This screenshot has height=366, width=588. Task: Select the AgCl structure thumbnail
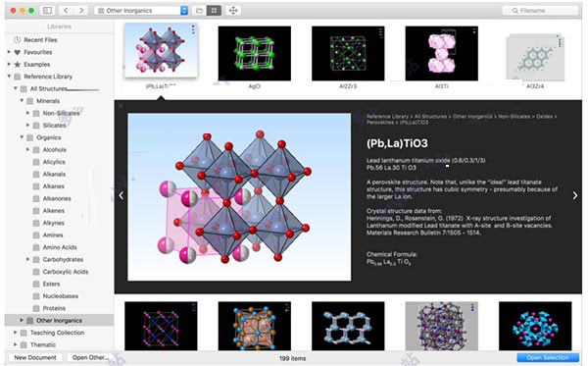(x=254, y=53)
